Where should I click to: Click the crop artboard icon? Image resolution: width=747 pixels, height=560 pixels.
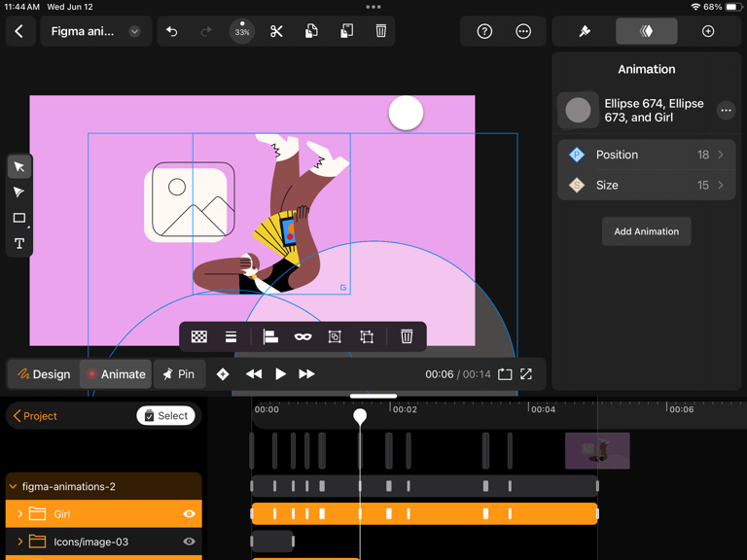(x=367, y=336)
